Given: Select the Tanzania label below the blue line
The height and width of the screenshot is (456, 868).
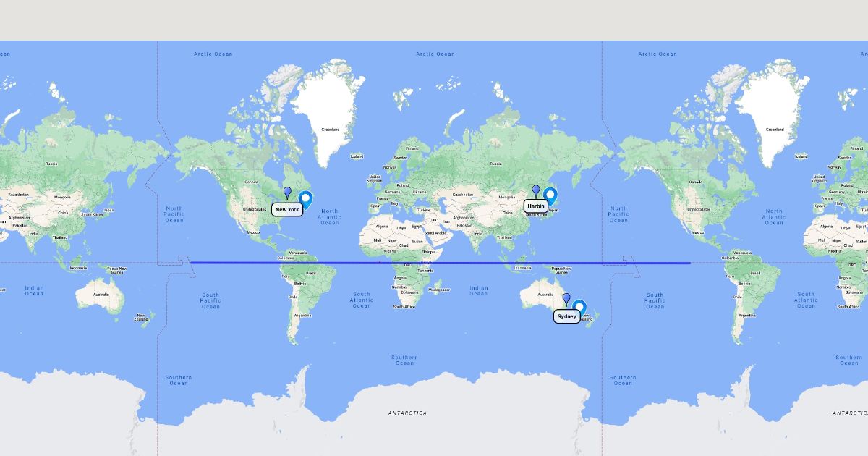Looking at the screenshot, I should tap(425, 271).
